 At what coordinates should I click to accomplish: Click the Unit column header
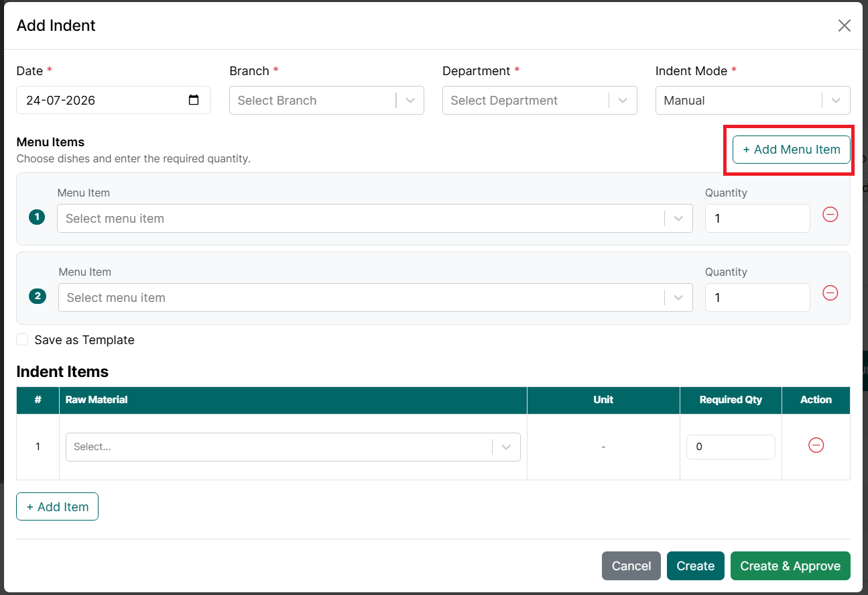tap(603, 400)
